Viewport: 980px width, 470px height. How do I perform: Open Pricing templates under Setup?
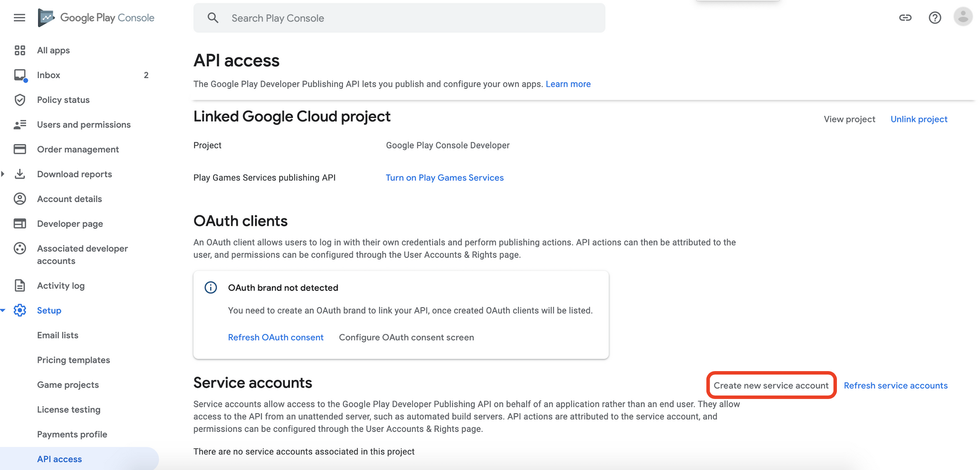[73, 360]
